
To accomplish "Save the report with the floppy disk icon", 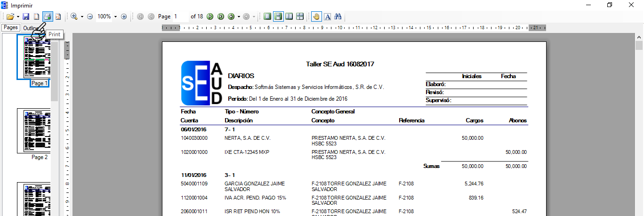I will (26, 16).
